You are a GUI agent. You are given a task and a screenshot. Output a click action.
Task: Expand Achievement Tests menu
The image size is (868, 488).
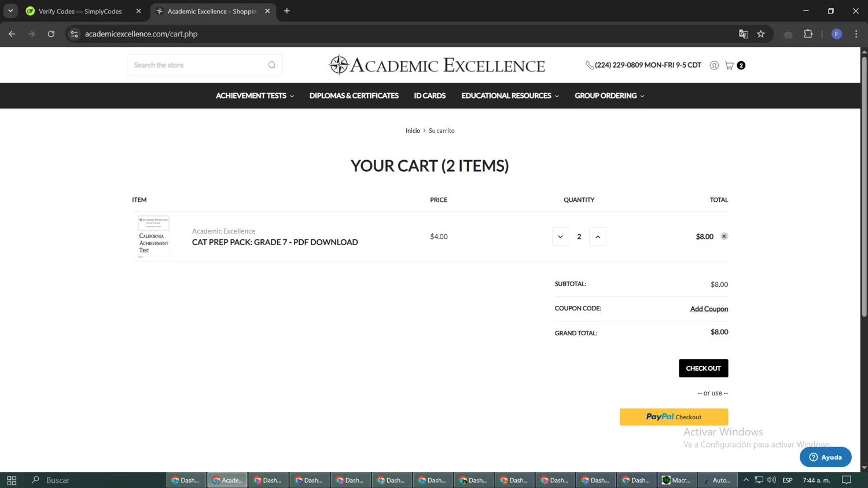(255, 96)
